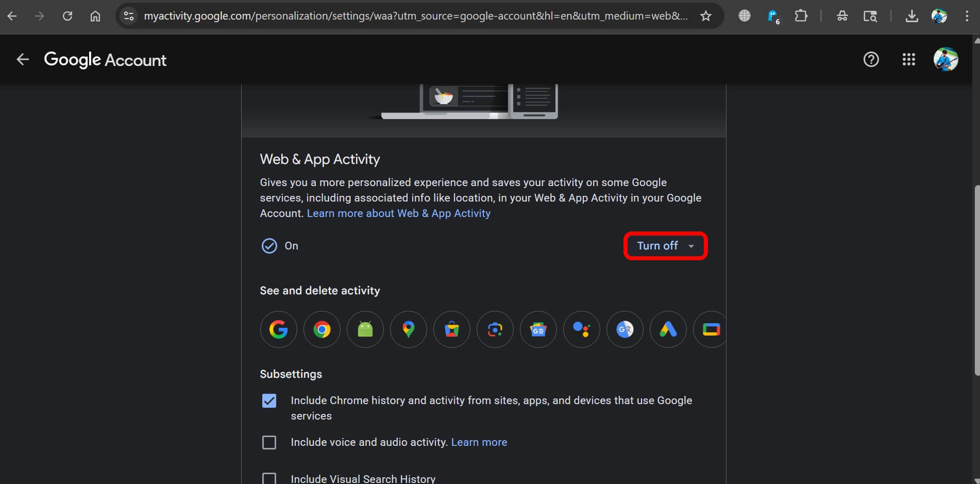Click the Web & App Activity heading
The width and height of the screenshot is (980, 484).
coord(319,159)
